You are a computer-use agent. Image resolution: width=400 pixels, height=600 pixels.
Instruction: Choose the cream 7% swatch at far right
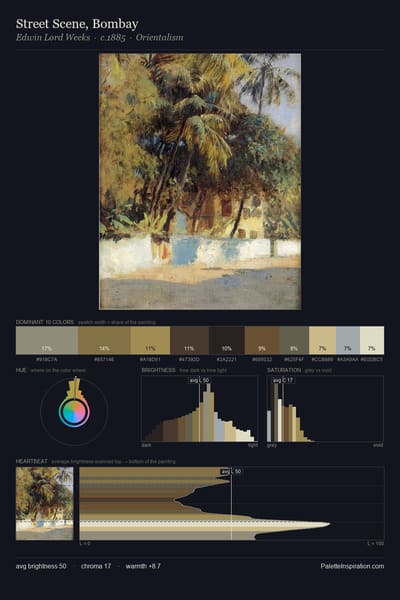372,340
